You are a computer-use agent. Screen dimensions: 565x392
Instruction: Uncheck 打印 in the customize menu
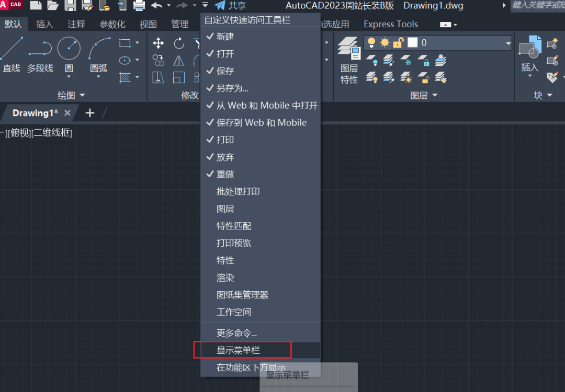pyautogui.click(x=261, y=140)
